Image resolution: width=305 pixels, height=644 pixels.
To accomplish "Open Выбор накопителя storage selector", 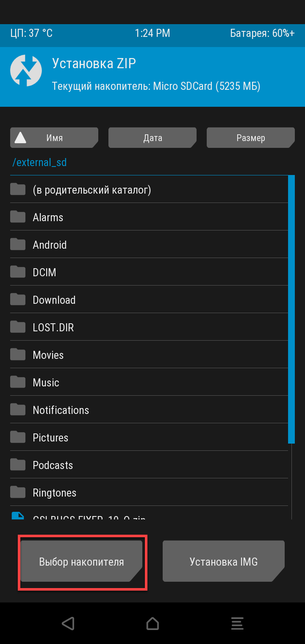I will click(81, 561).
